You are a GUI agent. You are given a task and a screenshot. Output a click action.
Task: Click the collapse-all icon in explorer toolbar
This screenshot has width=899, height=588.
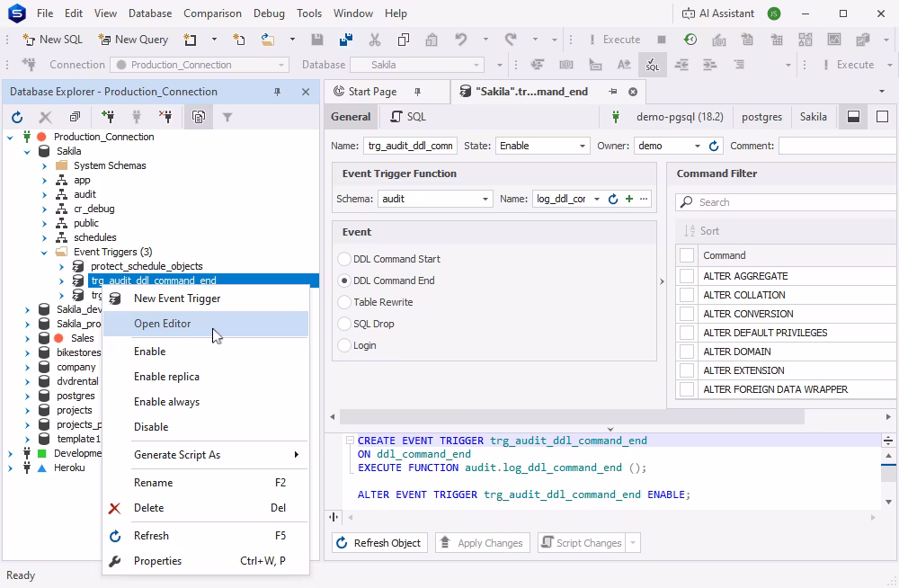(76, 117)
